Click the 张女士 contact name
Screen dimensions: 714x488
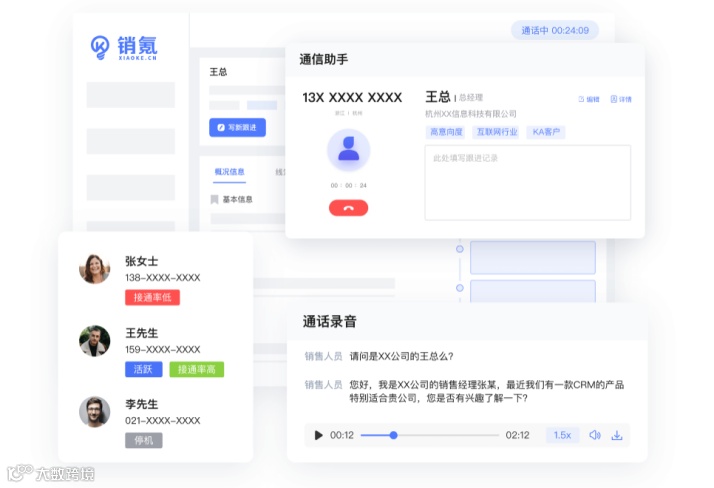[142, 261]
